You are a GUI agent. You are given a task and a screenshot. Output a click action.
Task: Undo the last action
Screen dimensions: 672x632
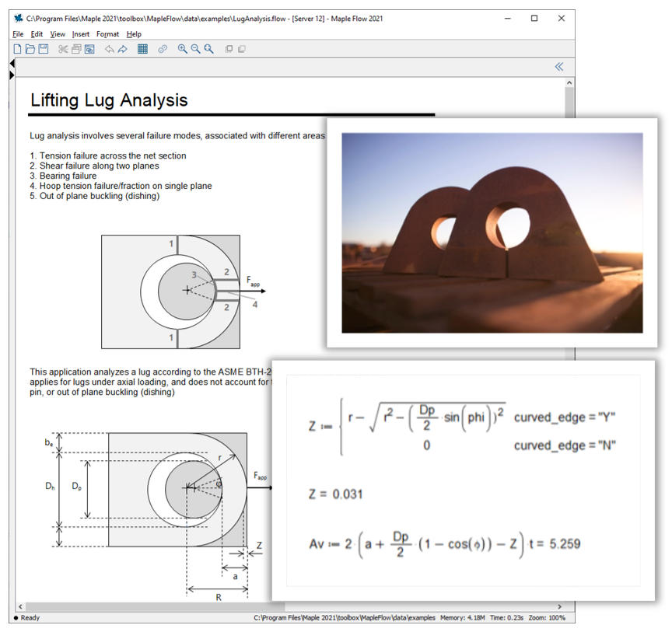109,49
